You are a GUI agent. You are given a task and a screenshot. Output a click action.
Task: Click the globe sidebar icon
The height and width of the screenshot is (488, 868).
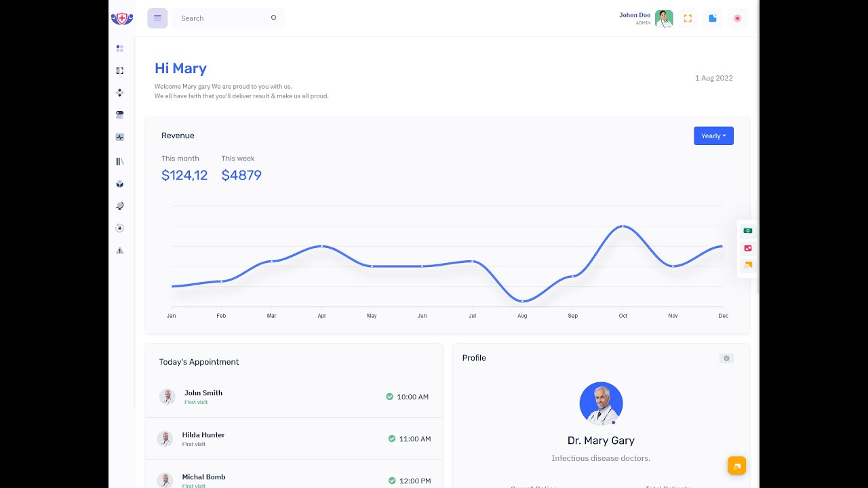pos(120,206)
